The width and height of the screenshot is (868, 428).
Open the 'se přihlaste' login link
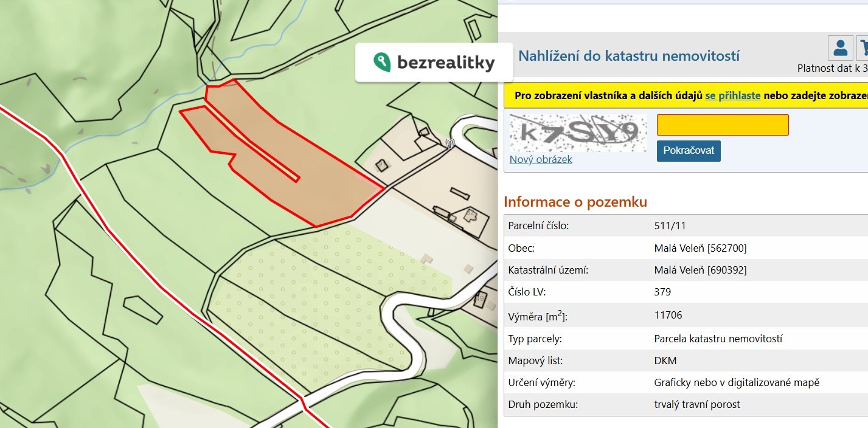(x=732, y=96)
